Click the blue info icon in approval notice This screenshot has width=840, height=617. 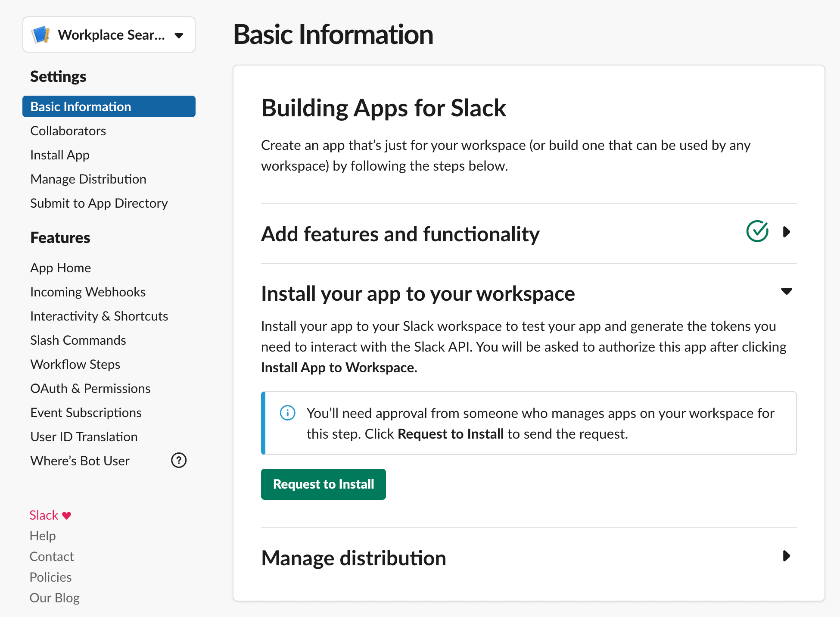pos(287,413)
